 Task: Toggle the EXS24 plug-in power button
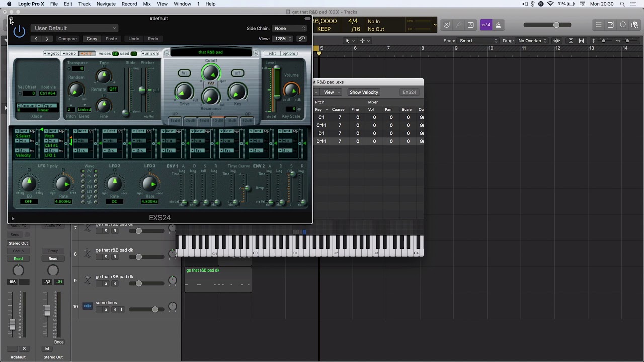point(19,32)
